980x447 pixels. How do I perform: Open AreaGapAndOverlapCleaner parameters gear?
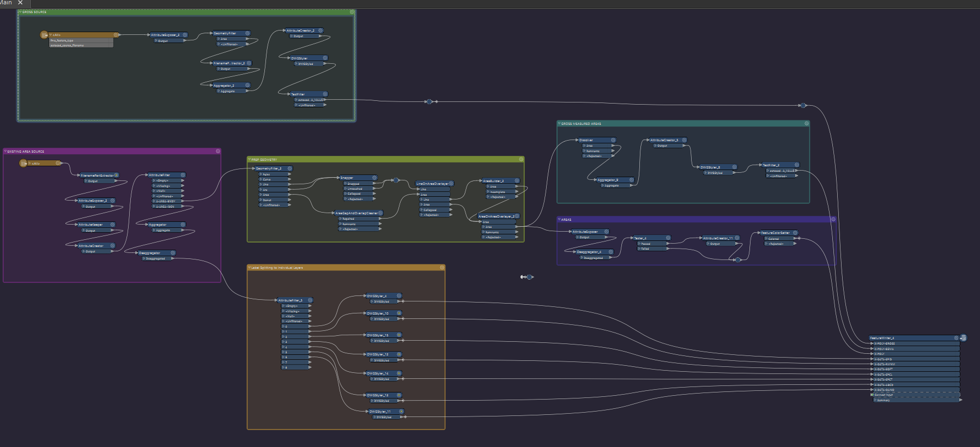[x=380, y=213]
